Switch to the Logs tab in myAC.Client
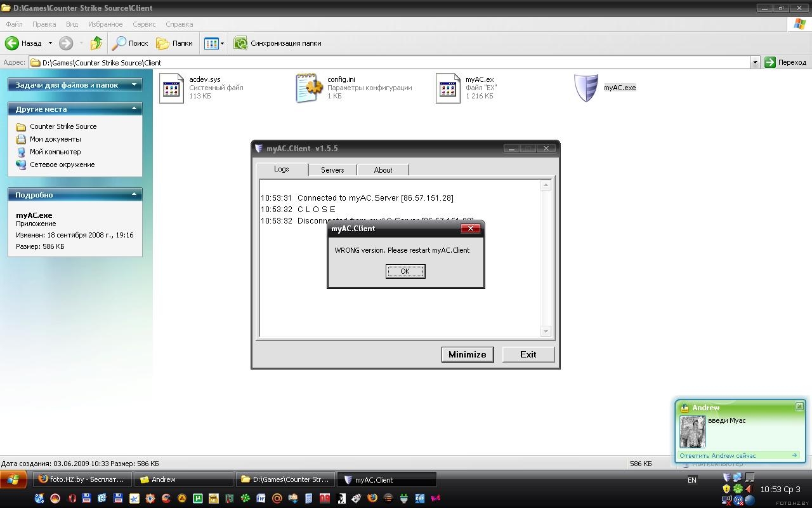The height and width of the screenshot is (508, 812). (x=282, y=169)
